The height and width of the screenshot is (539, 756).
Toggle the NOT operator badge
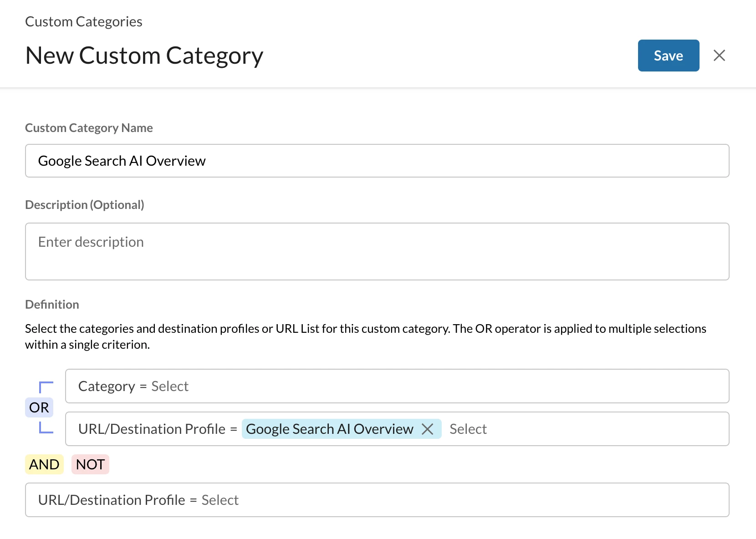90,464
